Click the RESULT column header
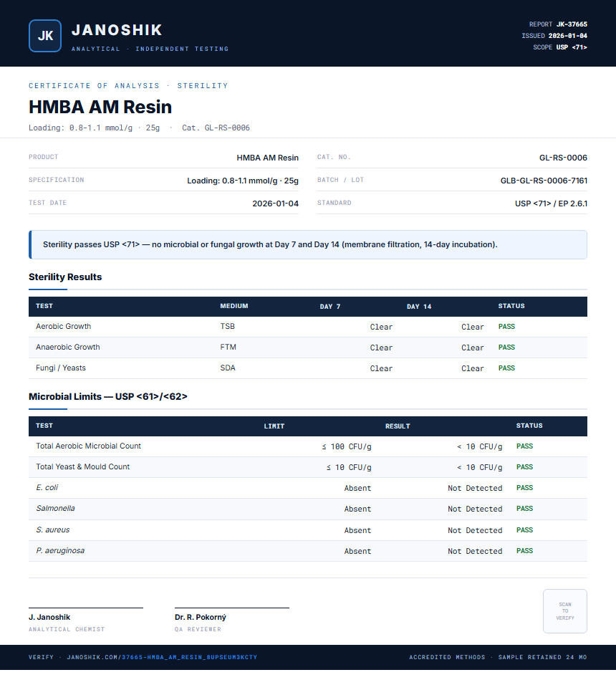 point(398,426)
